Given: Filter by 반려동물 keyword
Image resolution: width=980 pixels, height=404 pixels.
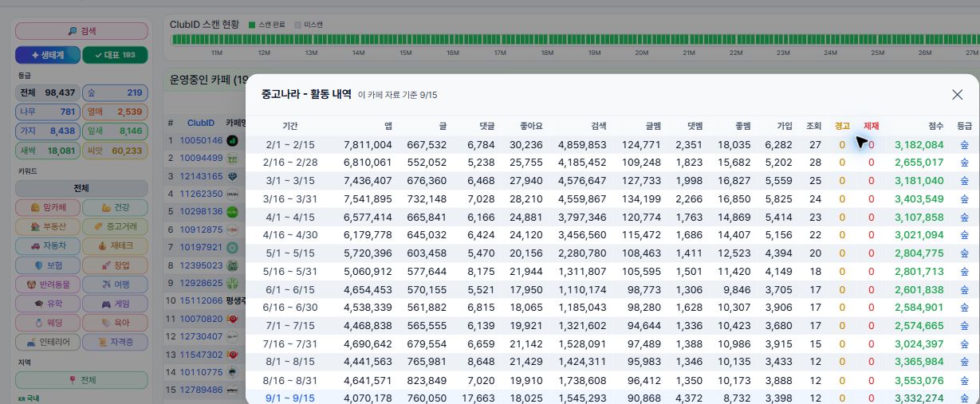Looking at the screenshot, I should point(48,284).
